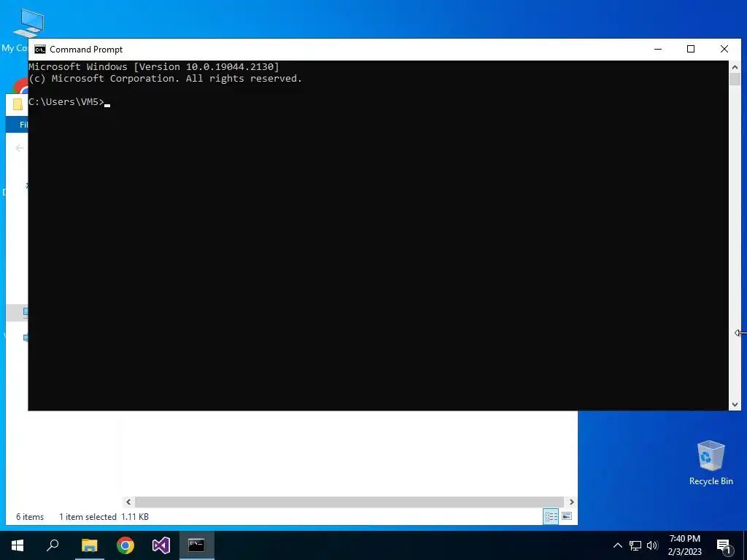Click File Explorer horizontal scrollbar thumb
The width and height of the screenshot is (747, 560).
tap(349, 502)
